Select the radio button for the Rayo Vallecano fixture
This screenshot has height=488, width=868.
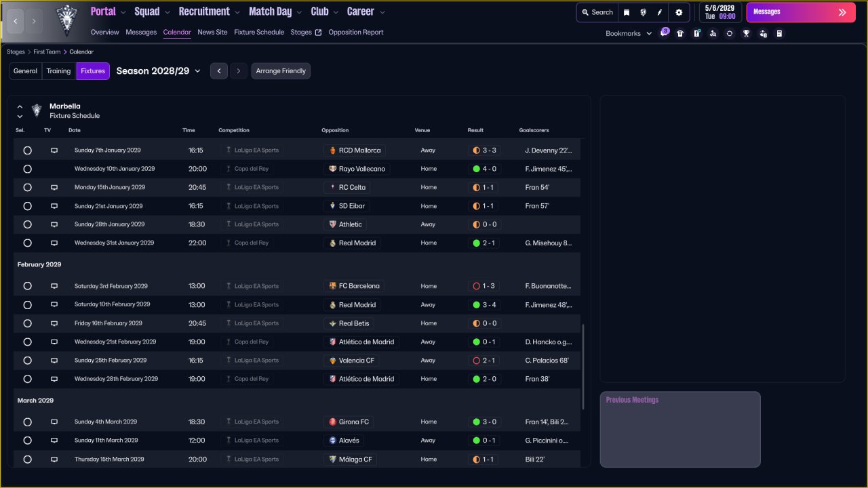point(27,169)
